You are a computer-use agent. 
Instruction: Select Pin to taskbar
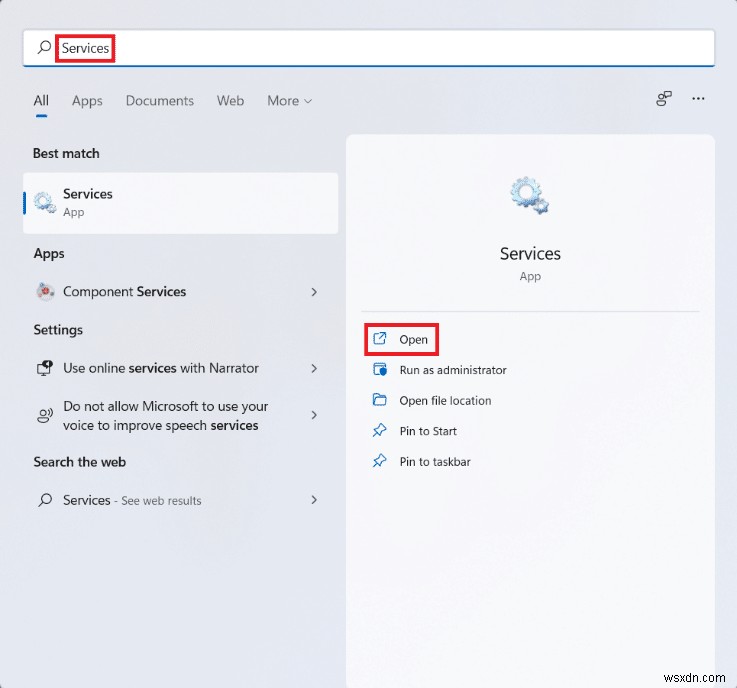(x=435, y=461)
